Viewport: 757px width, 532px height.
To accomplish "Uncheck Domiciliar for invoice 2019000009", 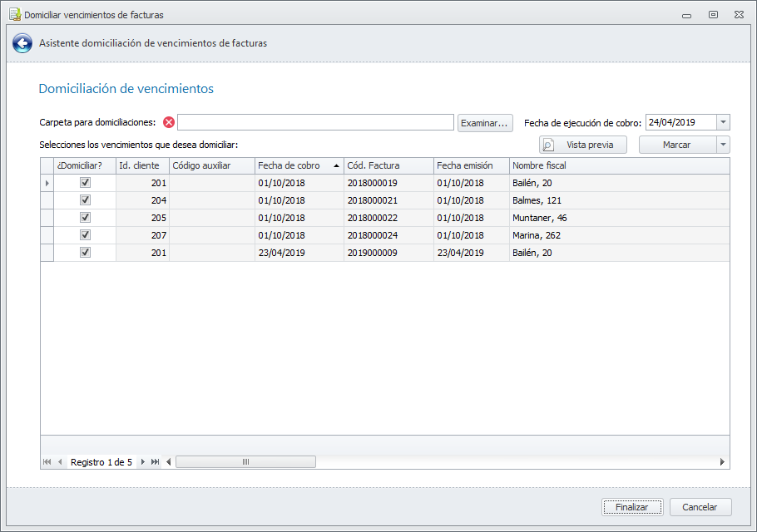I will (85, 253).
